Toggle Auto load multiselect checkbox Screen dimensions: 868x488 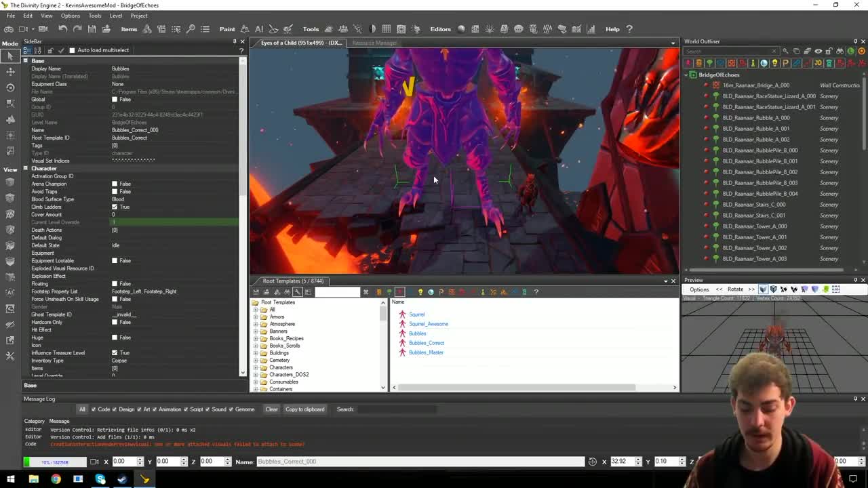[72, 50]
